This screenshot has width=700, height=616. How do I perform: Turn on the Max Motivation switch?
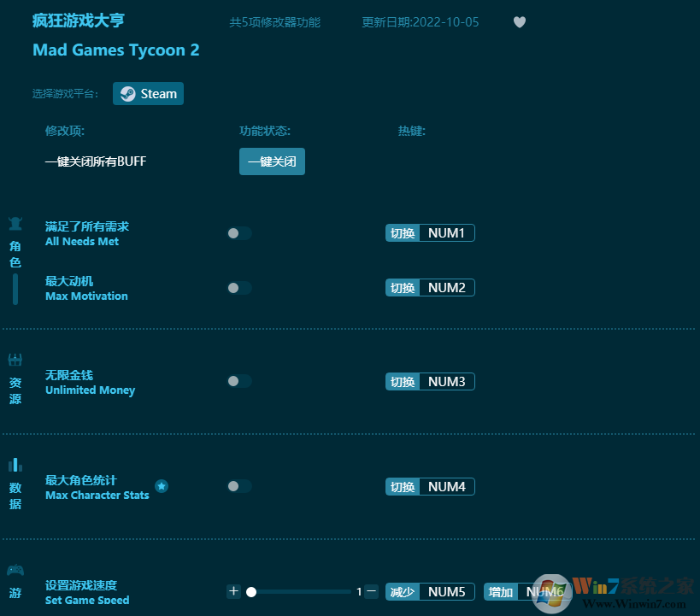[x=238, y=287]
